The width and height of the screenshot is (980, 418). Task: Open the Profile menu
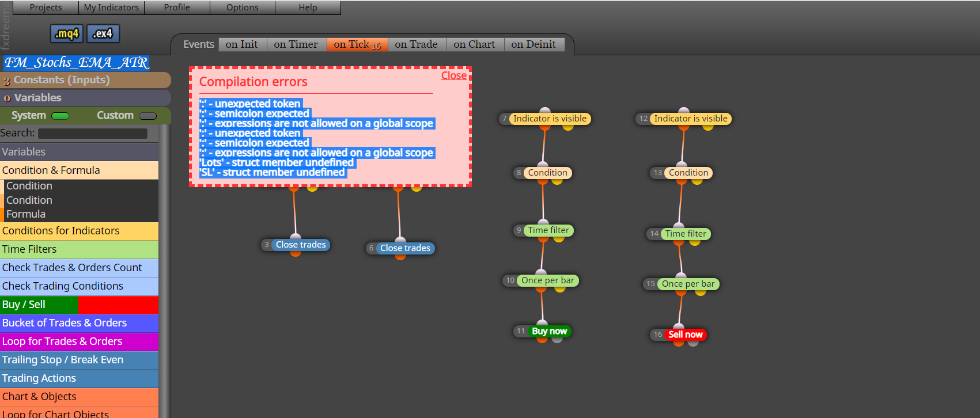coord(177,7)
